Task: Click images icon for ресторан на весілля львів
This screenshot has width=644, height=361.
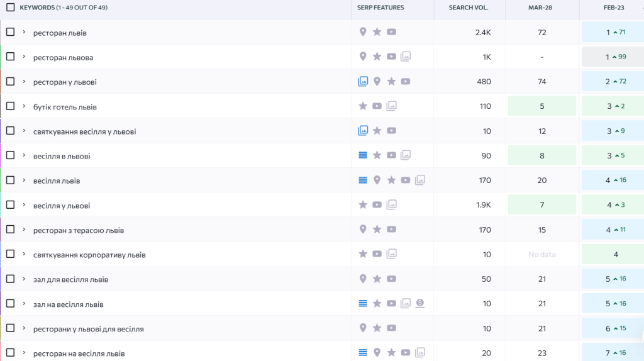Action: tap(420, 352)
